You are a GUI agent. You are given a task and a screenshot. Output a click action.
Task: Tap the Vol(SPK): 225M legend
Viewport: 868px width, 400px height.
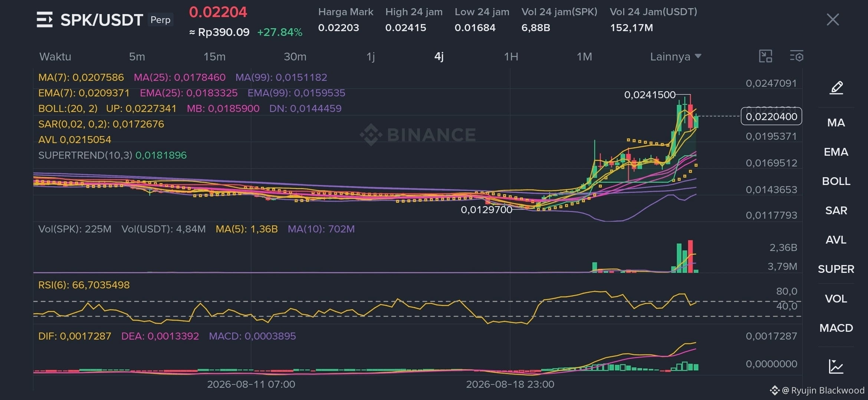(75, 229)
